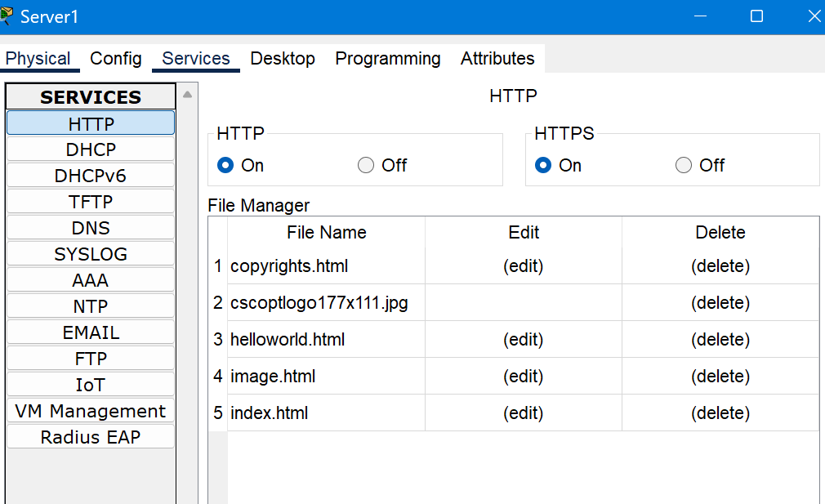Select the copyrights.html file name cell
This screenshot has height=504, width=825.
tap(326, 266)
